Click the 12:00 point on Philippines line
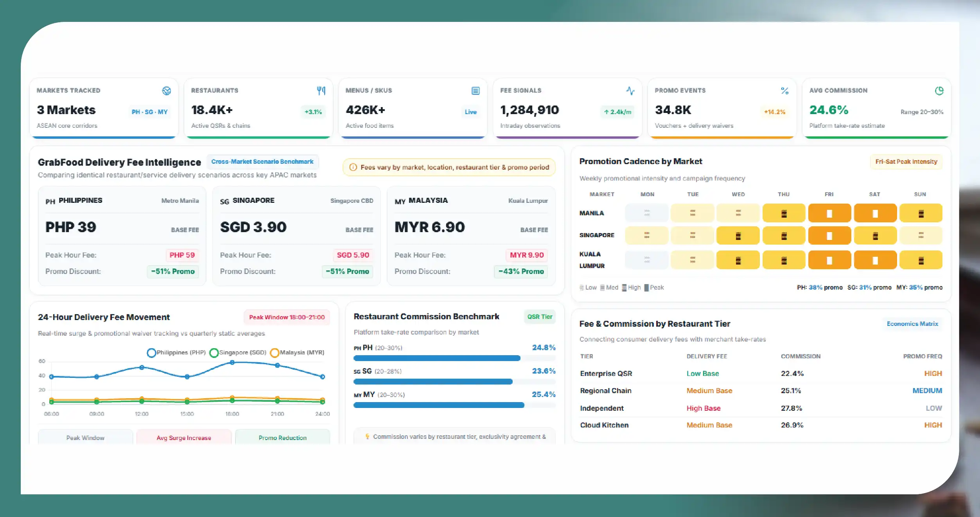 pyautogui.click(x=142, y=367)
